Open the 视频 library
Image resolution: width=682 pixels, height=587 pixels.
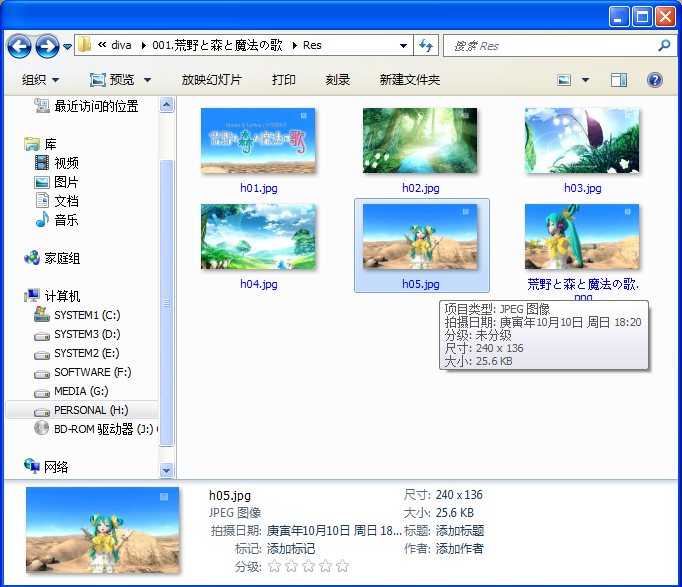57,163
